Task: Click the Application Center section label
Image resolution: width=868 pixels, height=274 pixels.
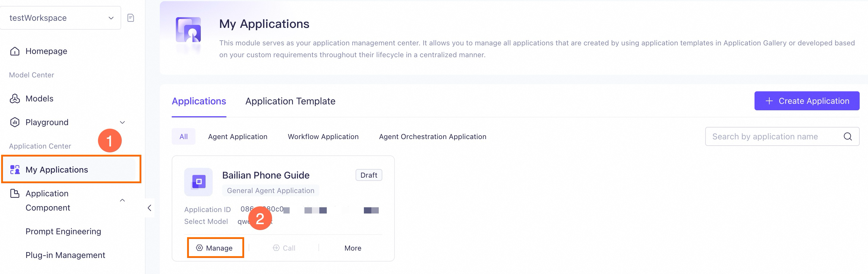Action: click(40, 146)
